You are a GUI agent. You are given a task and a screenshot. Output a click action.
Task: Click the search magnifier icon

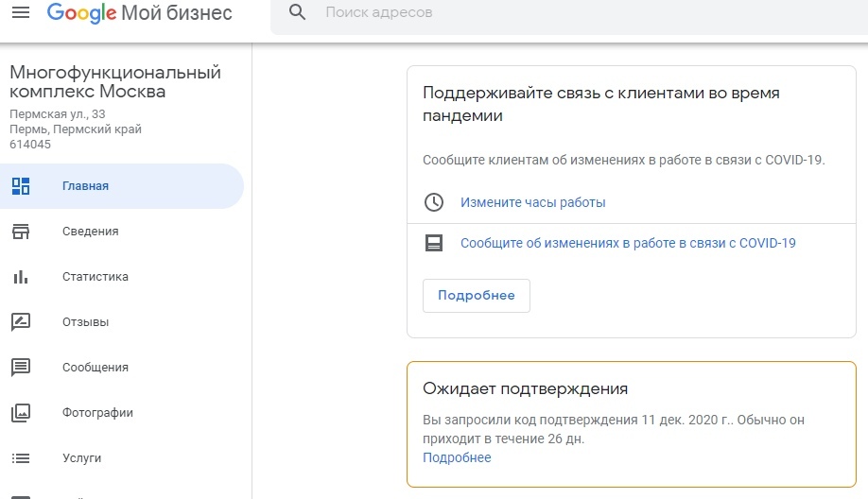click(x=297, y=12)
